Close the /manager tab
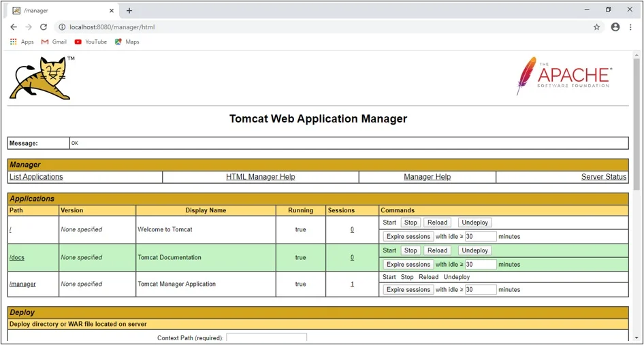Image resolution: width=644 pixels, height=345 pixels. pyautogui.click(x=111, y=11)
